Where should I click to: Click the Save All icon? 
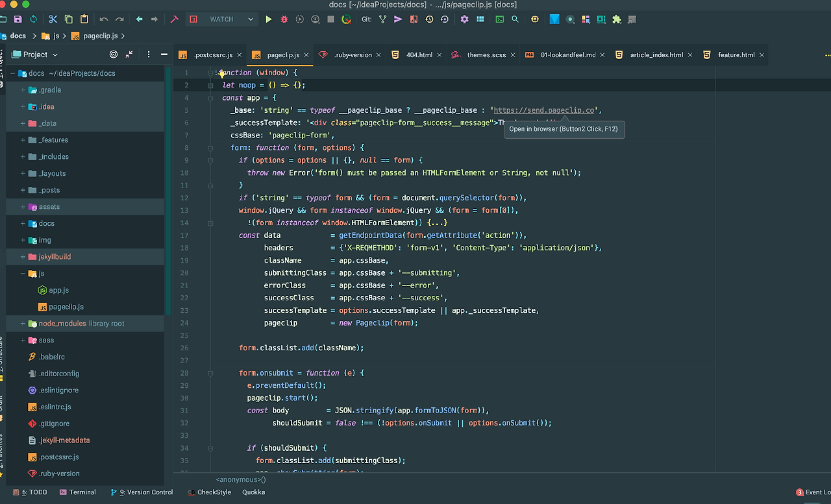coord(18,19)
